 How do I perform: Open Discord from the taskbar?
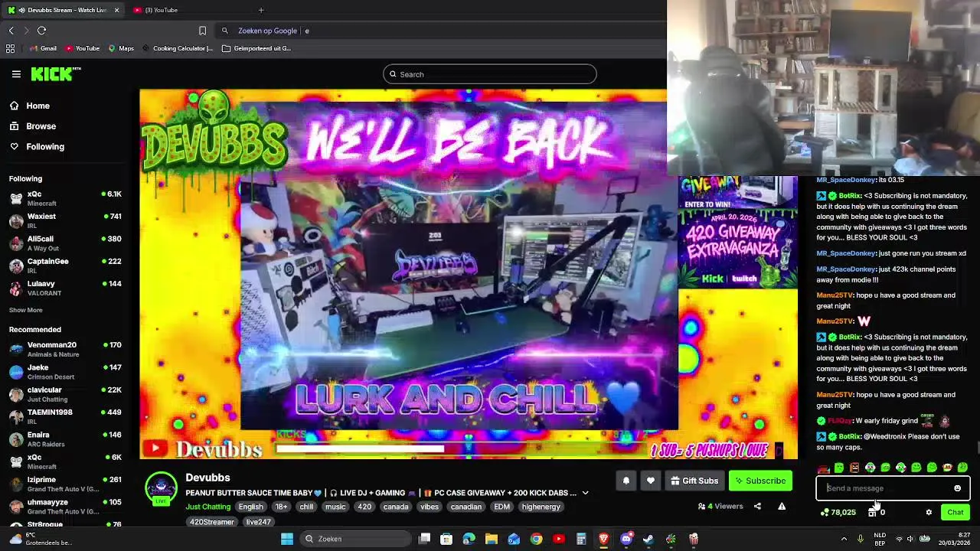[626, 539]
